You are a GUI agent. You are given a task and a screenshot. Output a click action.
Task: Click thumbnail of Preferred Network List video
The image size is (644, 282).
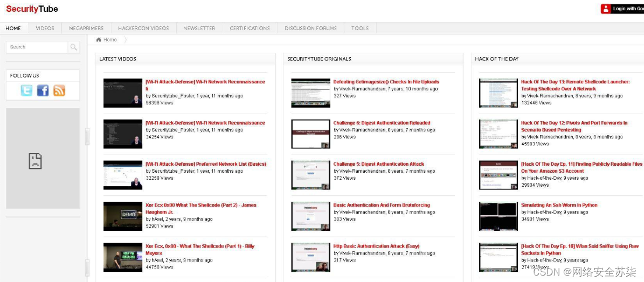[x=123, y=175]
